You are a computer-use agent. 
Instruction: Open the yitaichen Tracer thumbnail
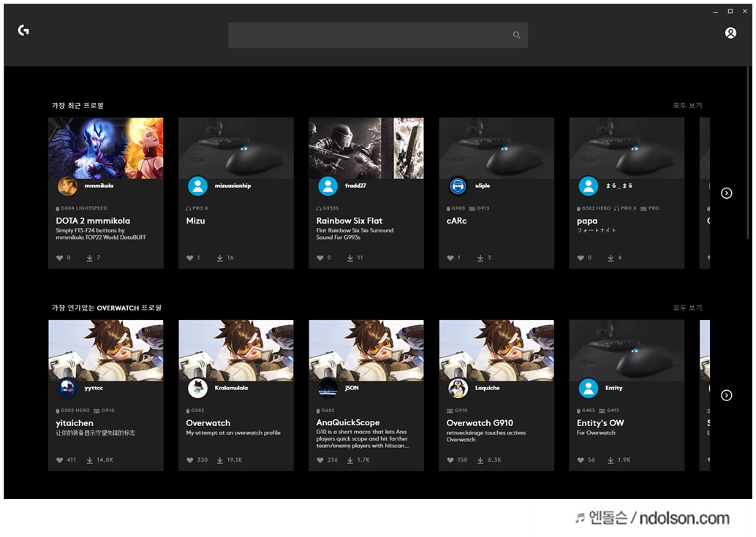(x=105, y=350)
